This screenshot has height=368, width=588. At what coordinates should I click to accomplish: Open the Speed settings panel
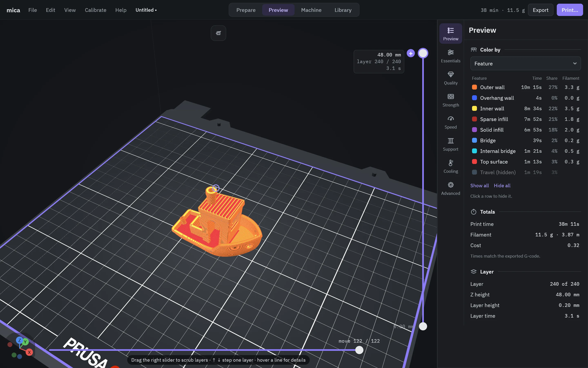point(450,122)
